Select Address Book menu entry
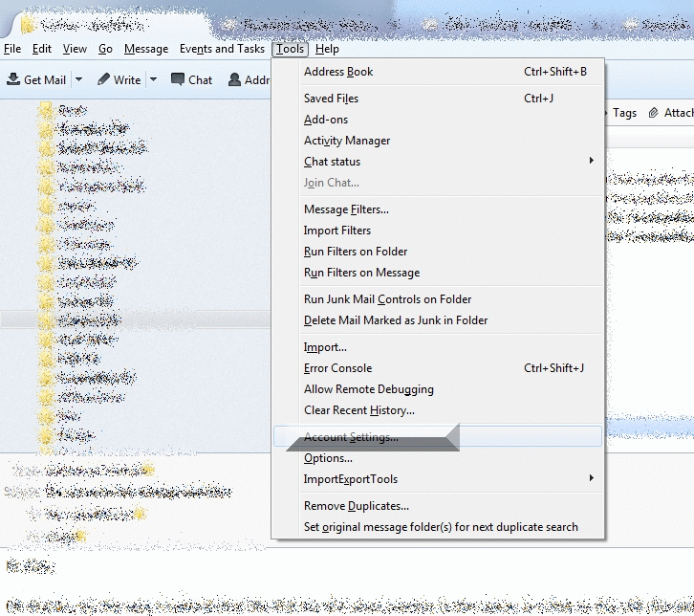The width and height of the screenshot is (694, 616). coord(438,72)
